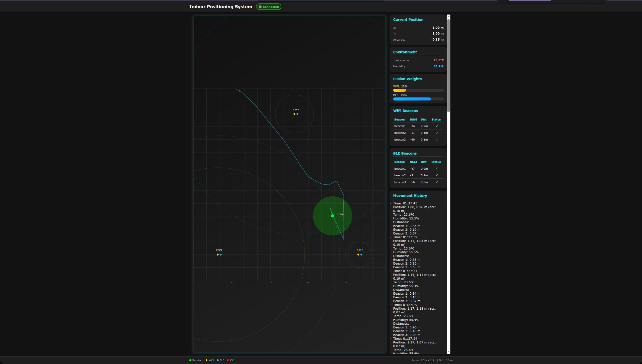
Task: Click the Connected status badge
Action: [269, 7]
